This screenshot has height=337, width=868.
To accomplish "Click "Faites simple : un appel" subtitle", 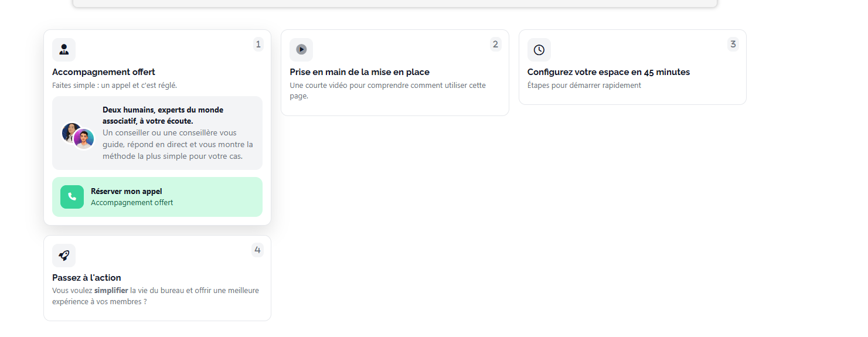I will pos(114,86).
